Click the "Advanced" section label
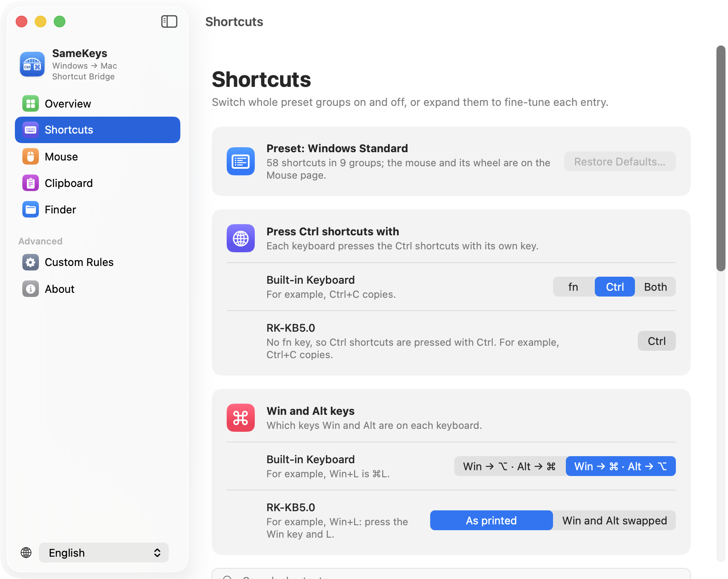Image resolution: width=728 pixels, height=579 pixels. click(41, 241)
